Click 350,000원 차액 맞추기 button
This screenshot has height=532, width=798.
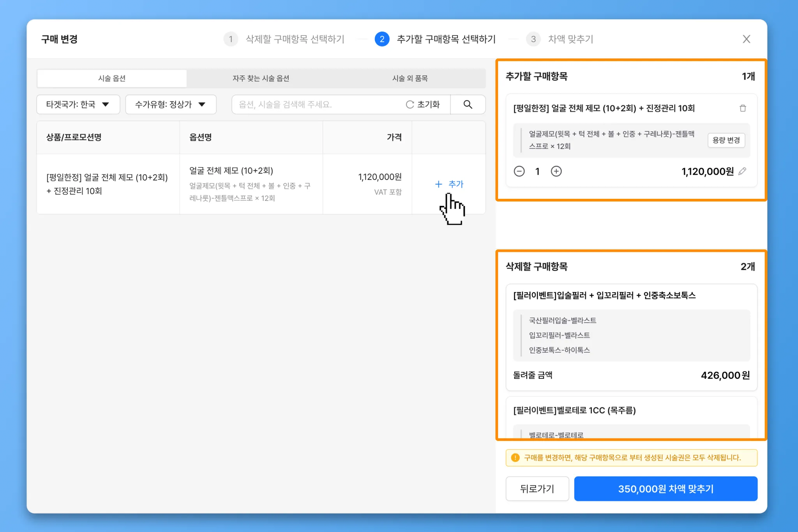(666, 489)
